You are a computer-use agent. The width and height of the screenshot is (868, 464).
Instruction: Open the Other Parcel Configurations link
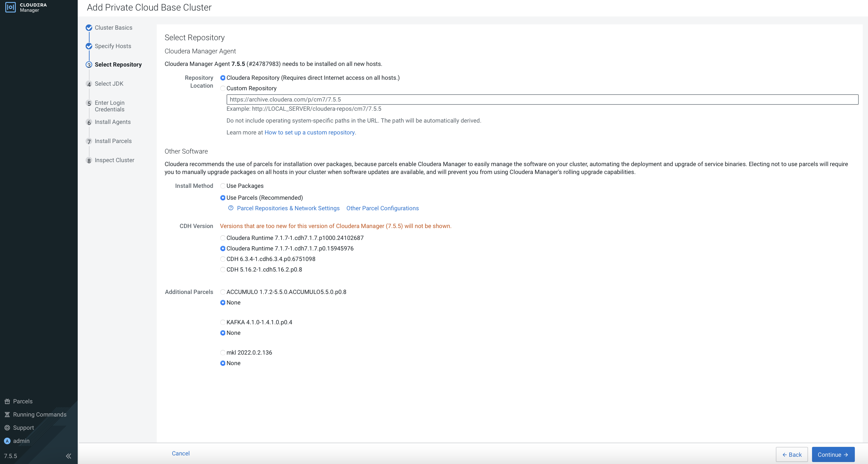382,208
